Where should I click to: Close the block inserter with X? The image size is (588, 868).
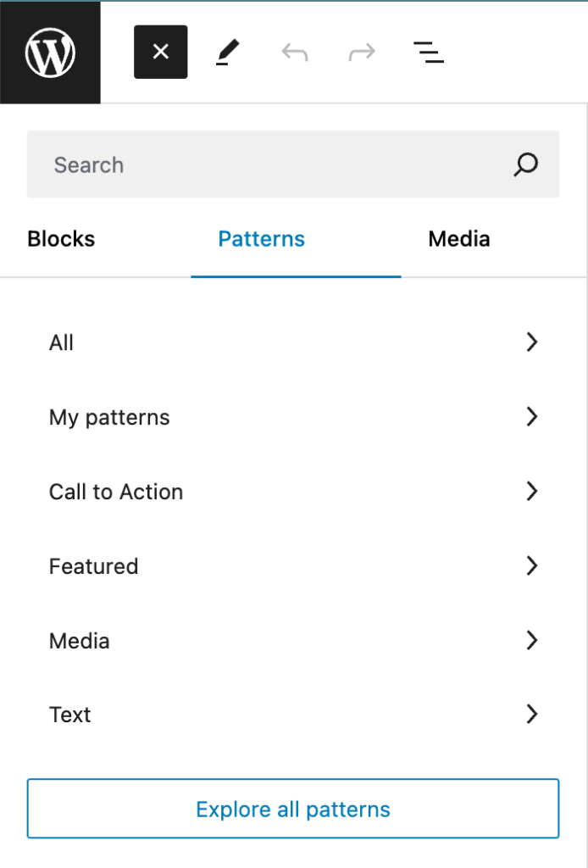(160, 52)
